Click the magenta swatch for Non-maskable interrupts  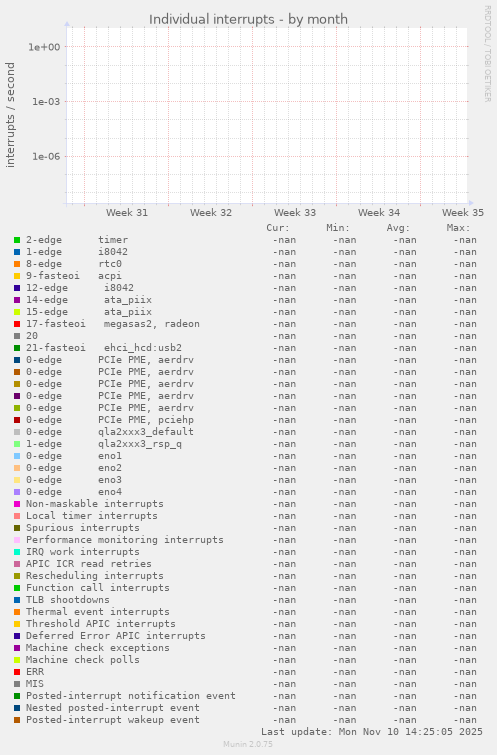click(17, 504)
